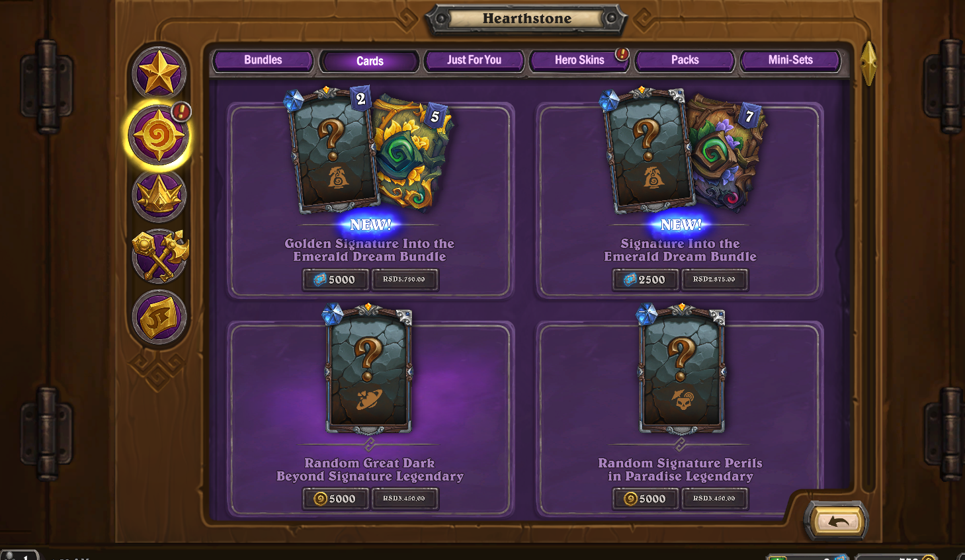Open the Just For You tab
The width and height of the screenshot is (965, 560).
474,60
